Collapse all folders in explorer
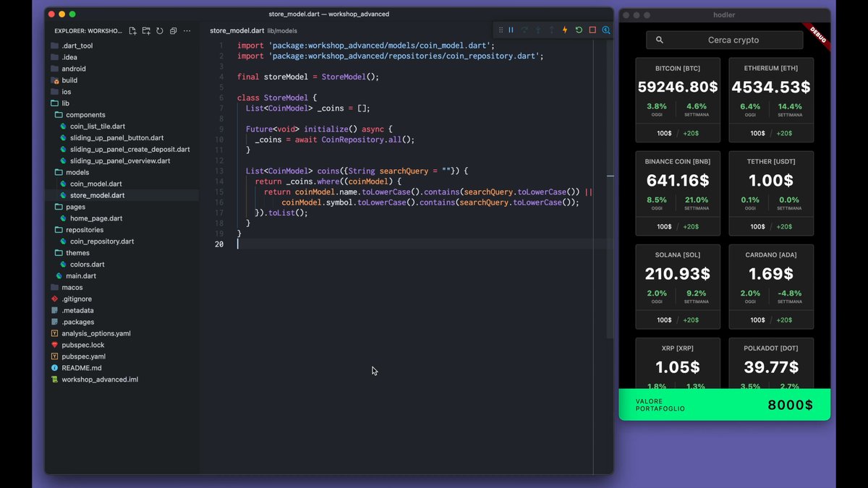This screenshot has height=488, width=868. [174, 31]
